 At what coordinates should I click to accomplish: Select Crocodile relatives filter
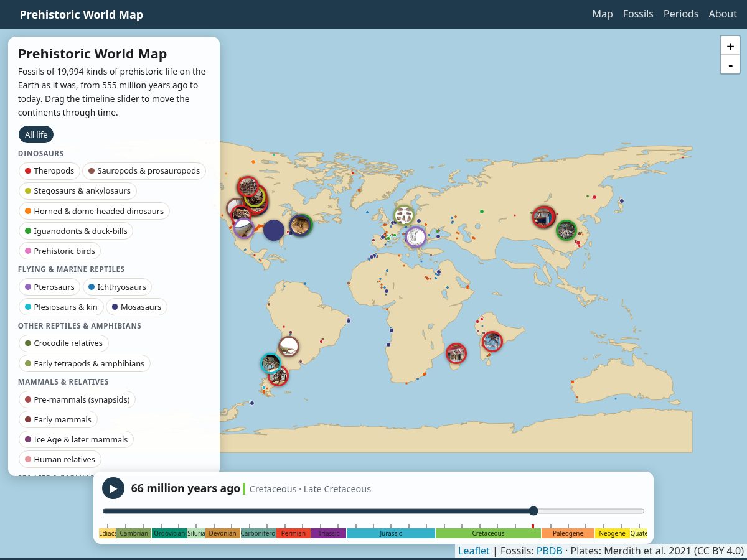63,343
